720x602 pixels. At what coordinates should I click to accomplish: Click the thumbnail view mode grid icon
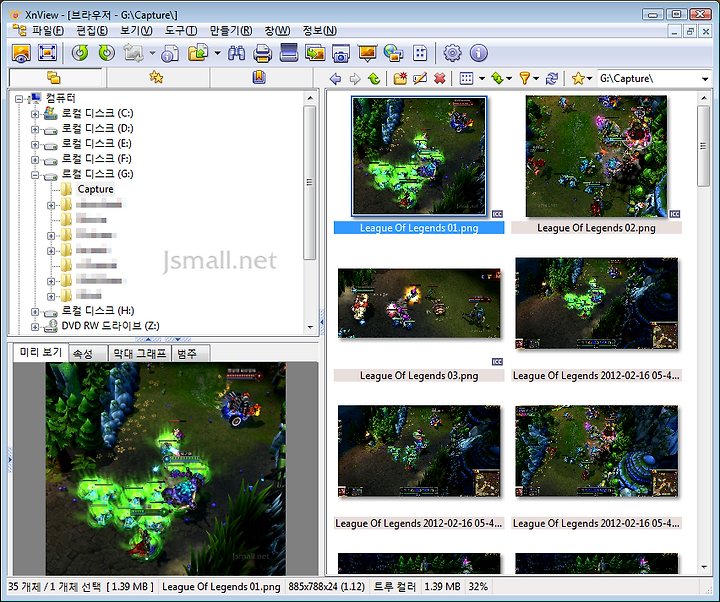[467, 79]
